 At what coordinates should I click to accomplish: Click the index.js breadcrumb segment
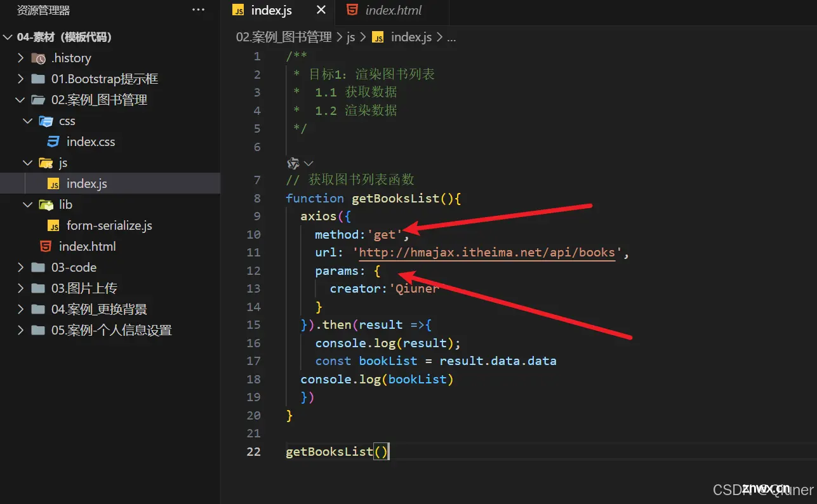click(411, 37)
